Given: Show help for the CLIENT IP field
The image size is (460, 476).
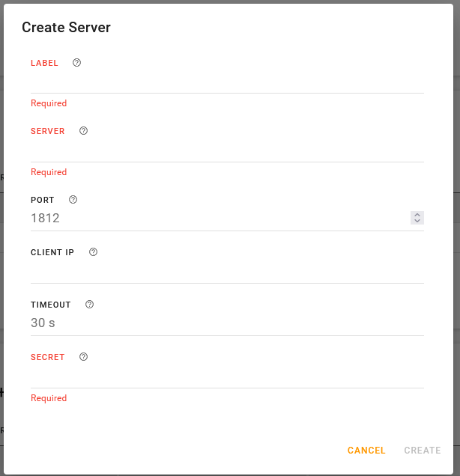Looking at the screenshot, I should [x=93, y=252].
